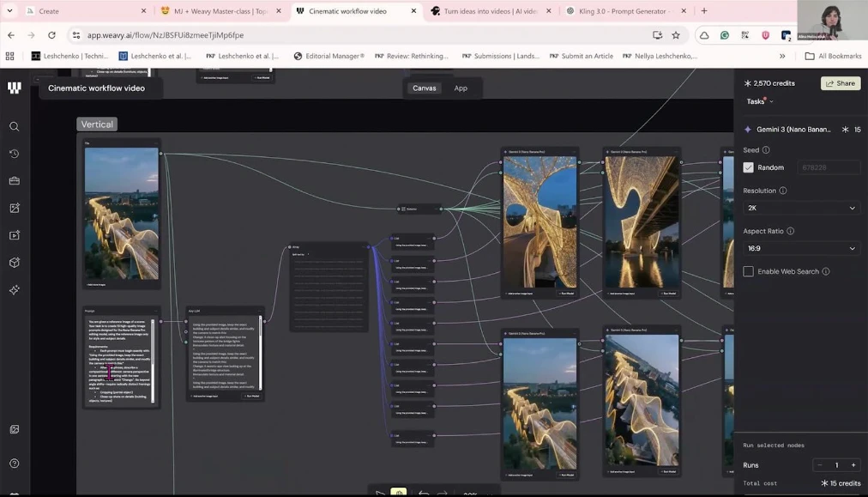Select the video models icon in sidebar
The height and width of the screenshot is (497, 868).
coord(15,235)
